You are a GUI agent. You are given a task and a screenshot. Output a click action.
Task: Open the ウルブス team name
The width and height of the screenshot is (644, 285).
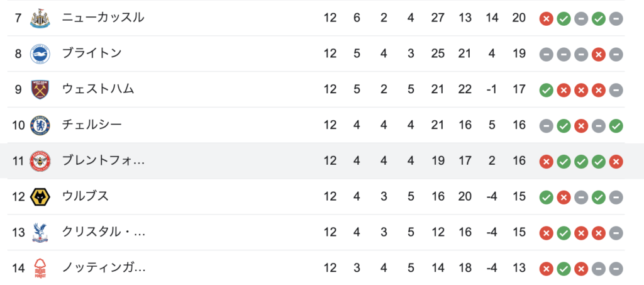[x=86, y=196]
